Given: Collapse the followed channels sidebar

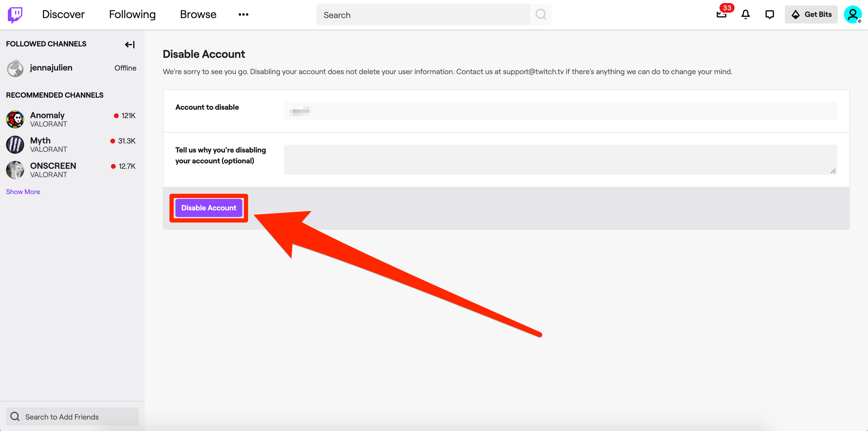Looking at the screenshot, I should [130, 45].
